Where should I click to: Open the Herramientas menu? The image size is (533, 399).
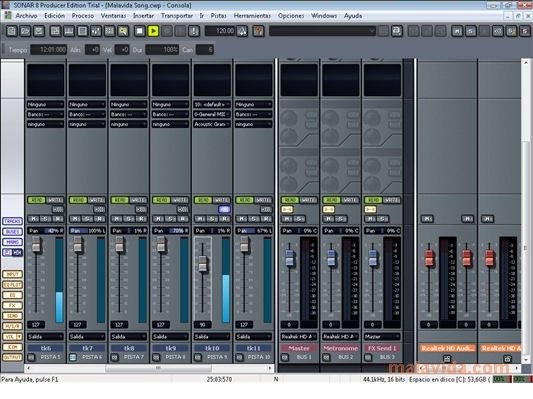click(252, 16)
